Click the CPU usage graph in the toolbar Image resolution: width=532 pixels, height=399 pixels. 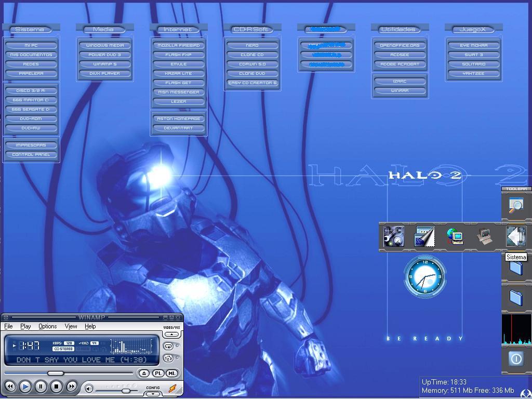(x=517, y=329)
